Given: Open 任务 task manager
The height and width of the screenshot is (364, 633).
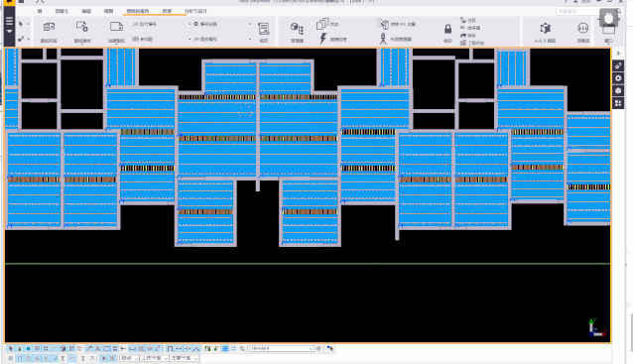Looking at the screenshot, I should [x=468, y=20].
